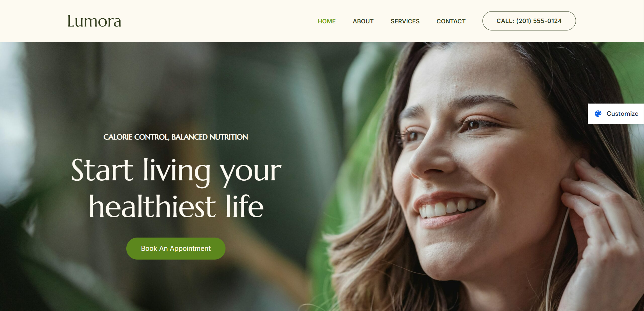The width and height of the screenshot is (644, 311).
Task: Click the Calorie Control, Balanced Nutrition subtitle
Action: click(176, 137)
